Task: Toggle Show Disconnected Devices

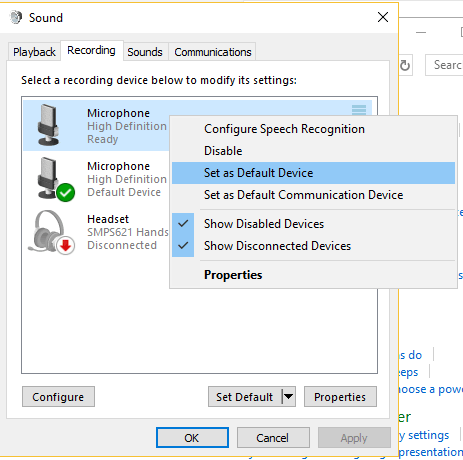Action: 313,246
